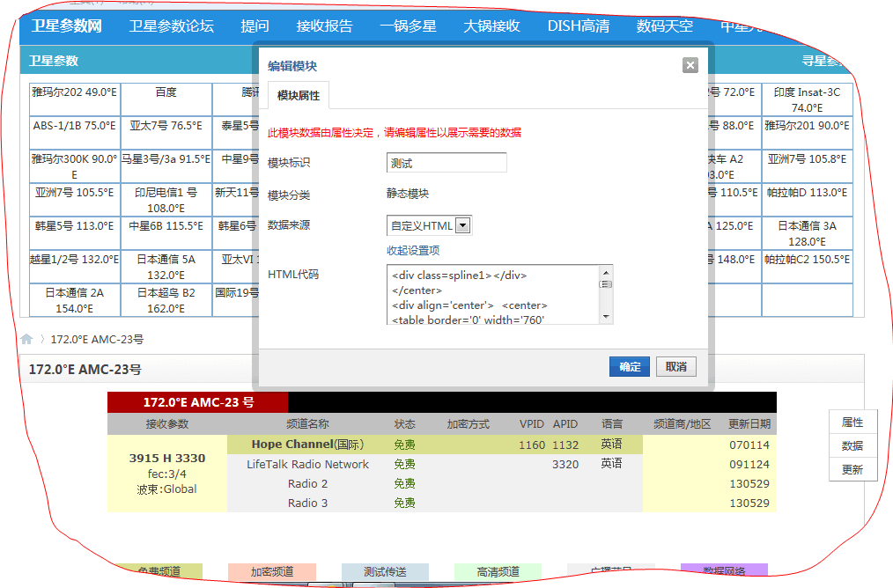Open the 数据来源 dropdown

click(463, 226)
